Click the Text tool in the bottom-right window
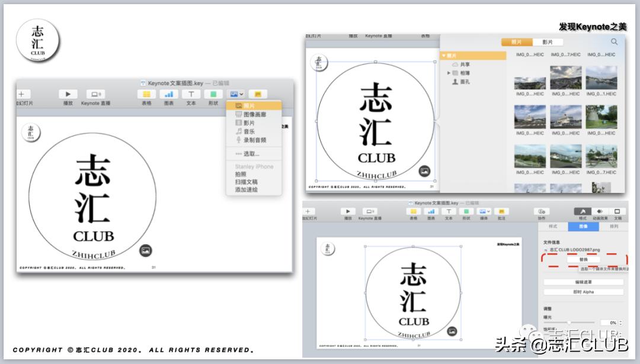This screenshot has width=640, height=364. 449,211
